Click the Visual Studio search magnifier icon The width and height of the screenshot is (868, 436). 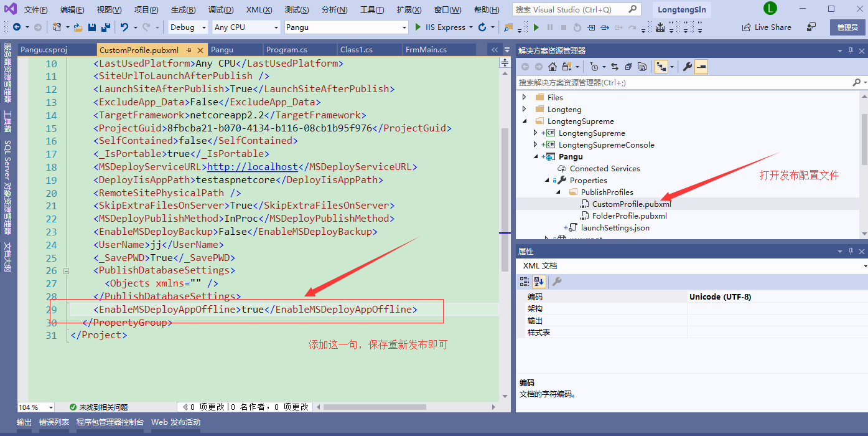pos(632,9)
